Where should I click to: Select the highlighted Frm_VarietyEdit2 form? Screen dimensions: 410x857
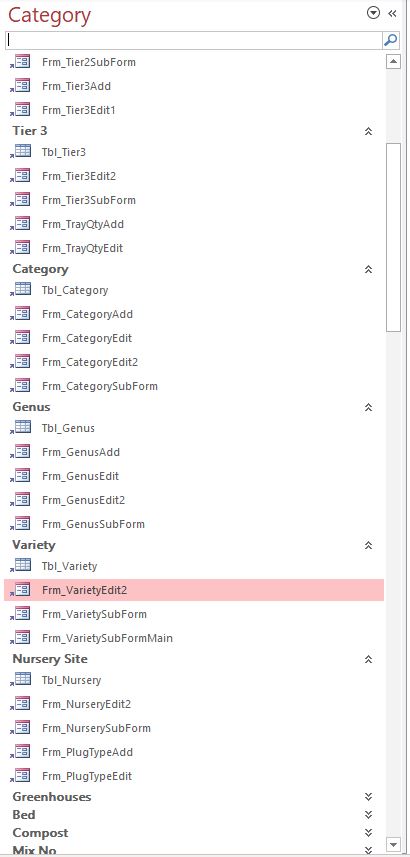point(194,590)
